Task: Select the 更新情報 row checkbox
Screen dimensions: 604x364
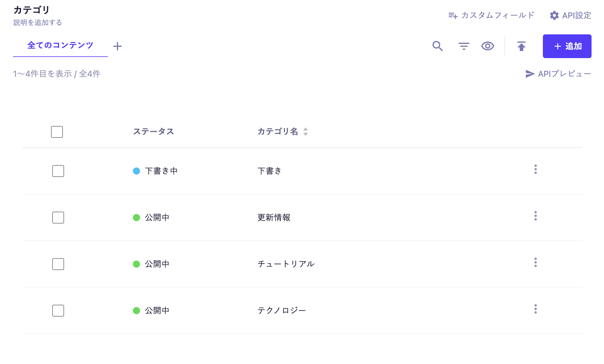Action: point(58,218)
